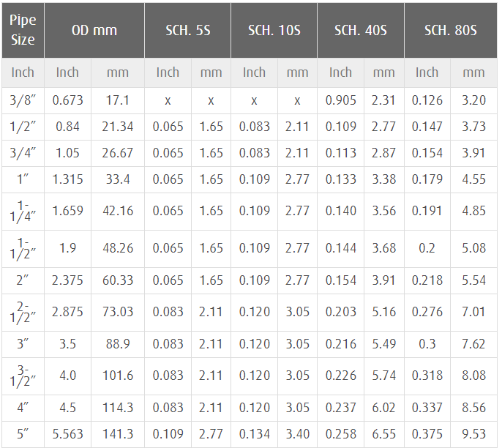Click the 0.134 SCH 10S inch value
This screenshot has height=448, width=502.
254,434
